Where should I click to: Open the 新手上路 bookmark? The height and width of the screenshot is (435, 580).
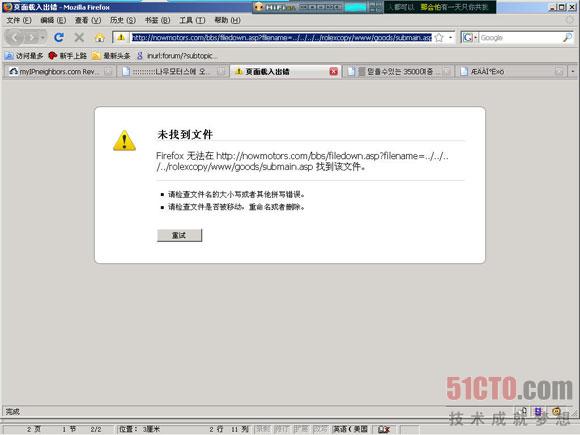pos(68,56)
